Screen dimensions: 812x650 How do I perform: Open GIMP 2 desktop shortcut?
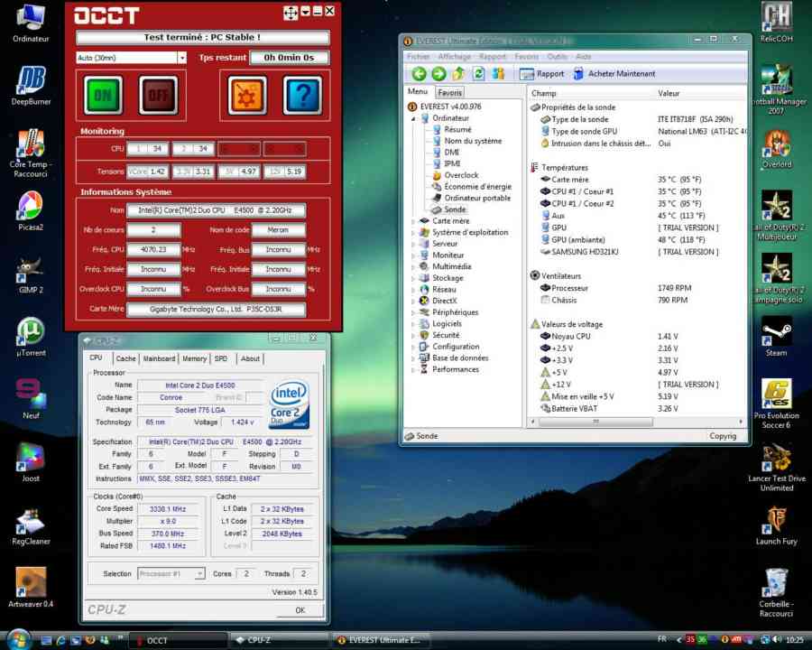31,274
